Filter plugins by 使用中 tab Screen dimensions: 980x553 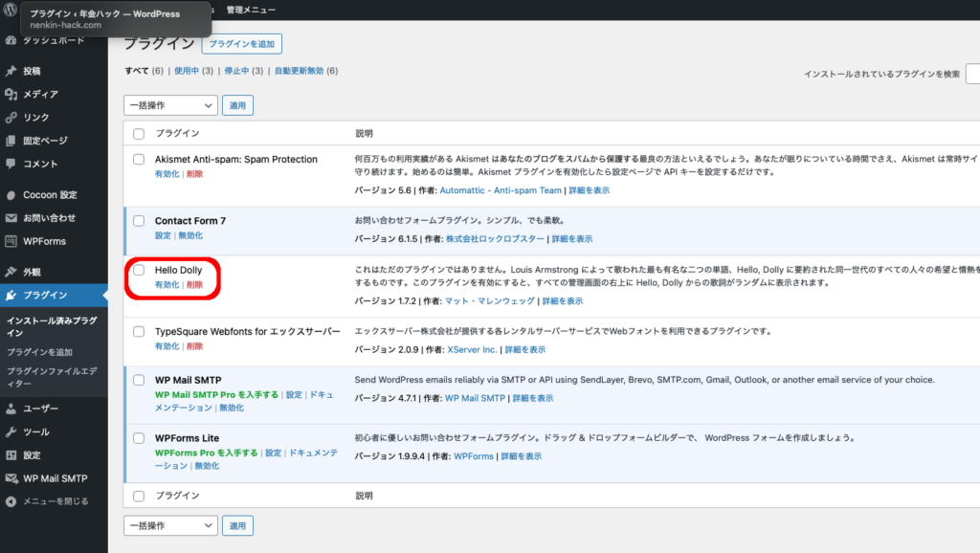point(187,71)
